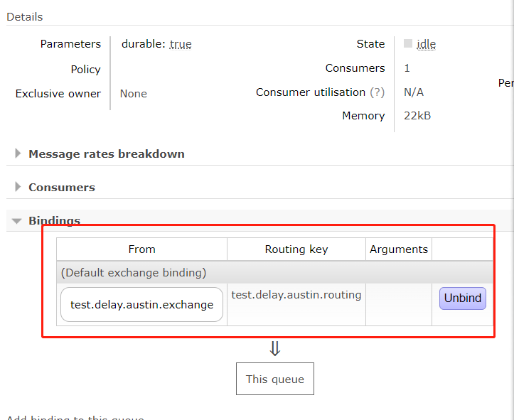Click the Details section heading
Viewport: 514px width, 420px height.
[25, 17]
